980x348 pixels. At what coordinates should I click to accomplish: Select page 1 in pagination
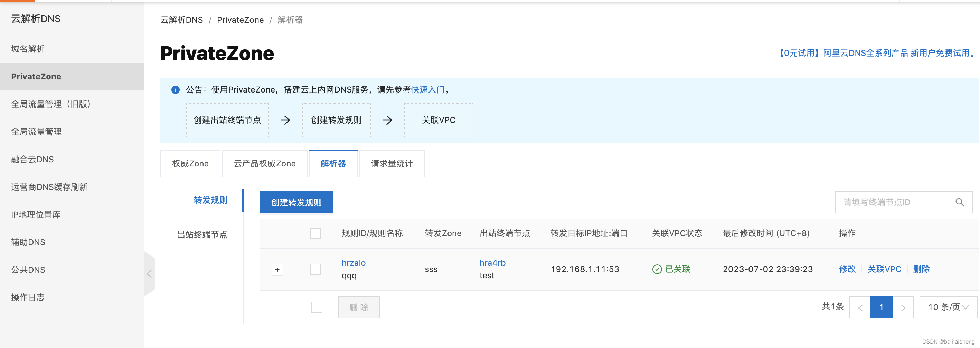coord(881,307)
